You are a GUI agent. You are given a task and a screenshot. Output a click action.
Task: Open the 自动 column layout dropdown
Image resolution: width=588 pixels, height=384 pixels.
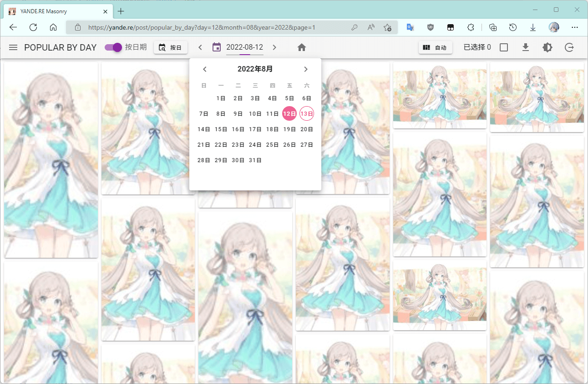click(x=436, y=47)
